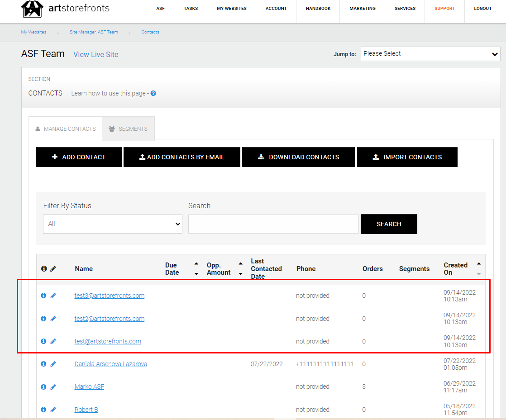Sort Created On descending arrow

tap(479, 274)
